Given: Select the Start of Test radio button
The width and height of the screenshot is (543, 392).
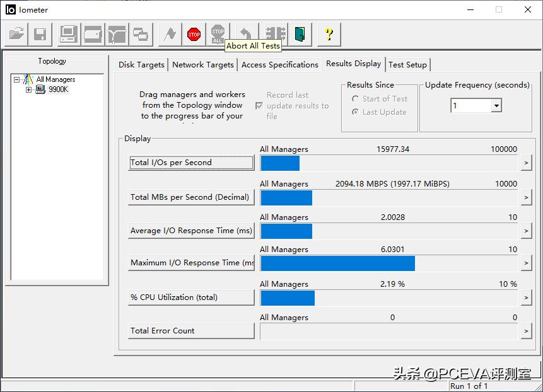Looking at the screenshot, I should pos(356,99).
